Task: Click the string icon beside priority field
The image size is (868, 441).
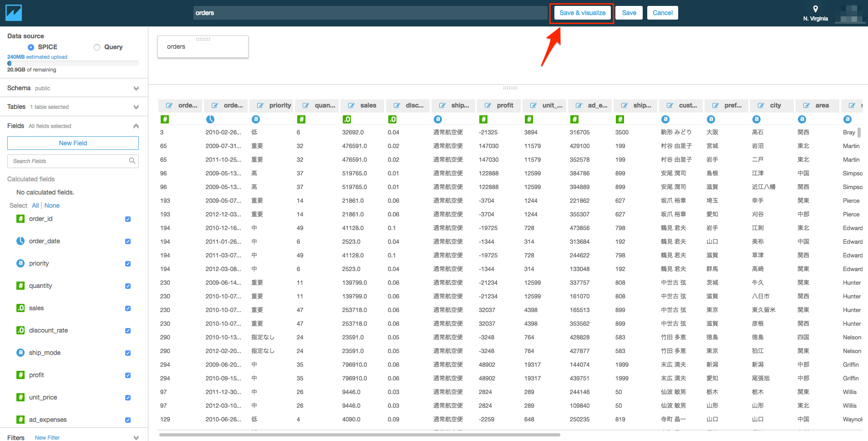Action: tap(20, 263)
